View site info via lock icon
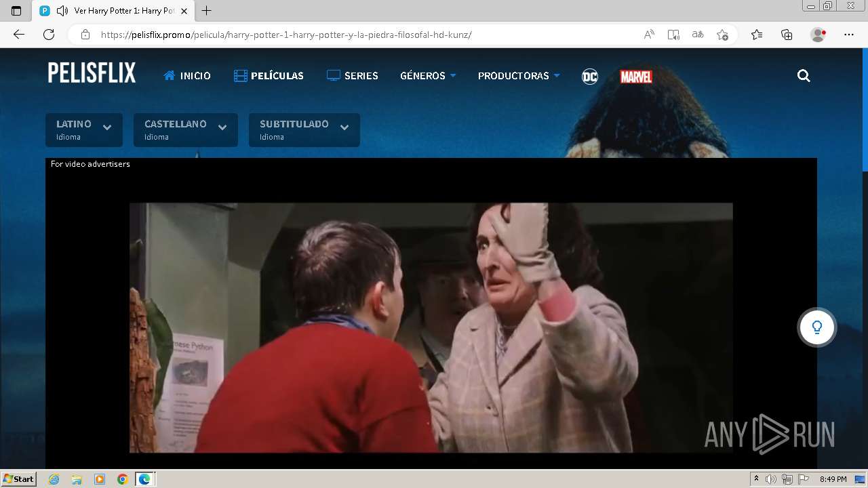This screenshot has width=868, height=488. 85,35
